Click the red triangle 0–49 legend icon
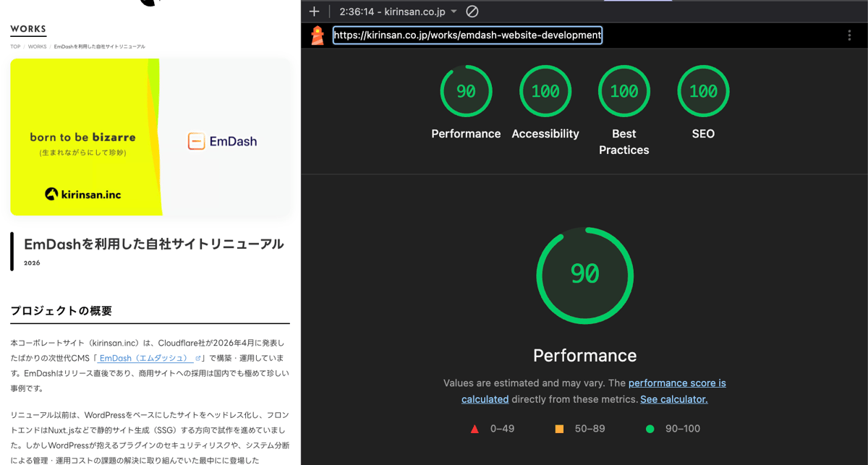 pos(475,429)
